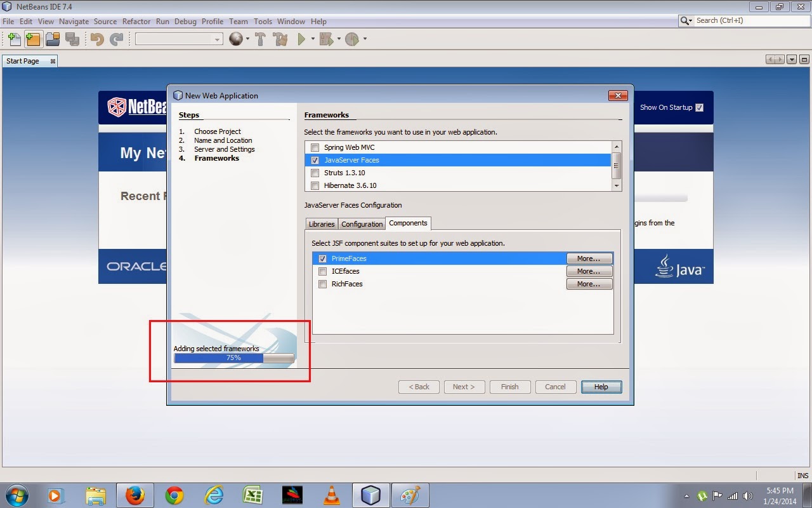Open the Tools menu
Screen dimensions: 812x508
coord(263,21)
